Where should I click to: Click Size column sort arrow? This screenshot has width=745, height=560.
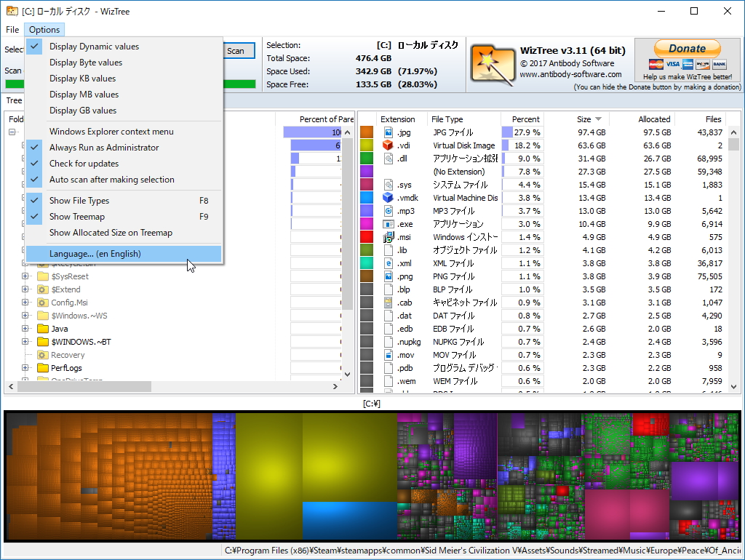[598, 119]
